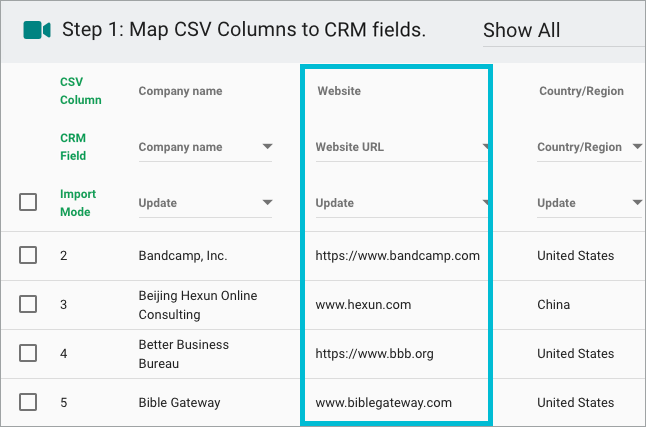Change import mode for Company name column
The height and width of the screenshot is (427, 646).
(x=205, y=203)
